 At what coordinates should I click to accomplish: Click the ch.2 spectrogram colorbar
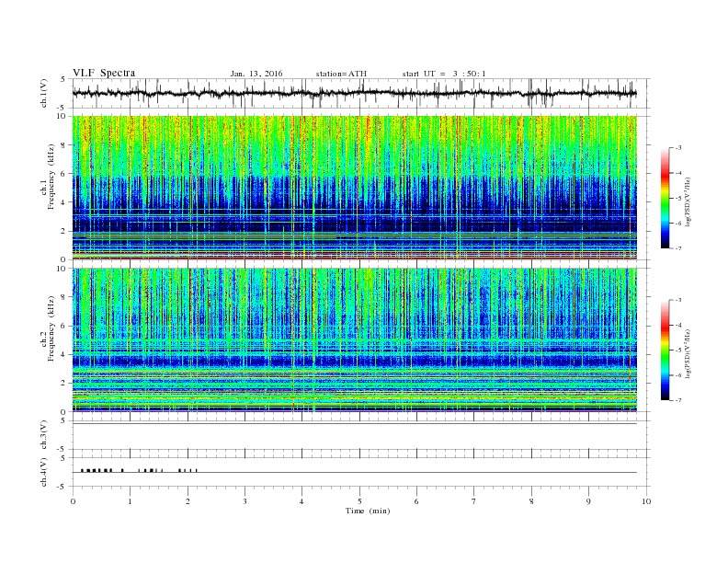coord(665,350)
